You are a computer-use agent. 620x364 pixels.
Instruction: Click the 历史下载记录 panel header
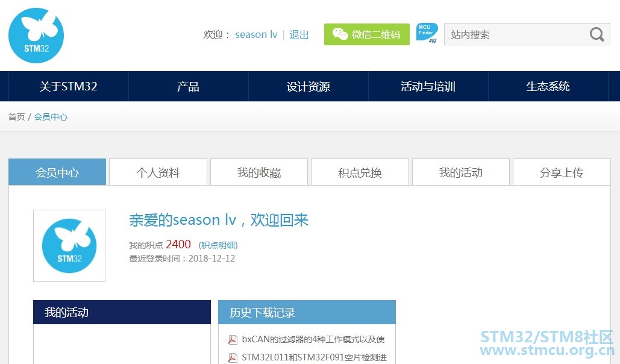pos(307,312)
